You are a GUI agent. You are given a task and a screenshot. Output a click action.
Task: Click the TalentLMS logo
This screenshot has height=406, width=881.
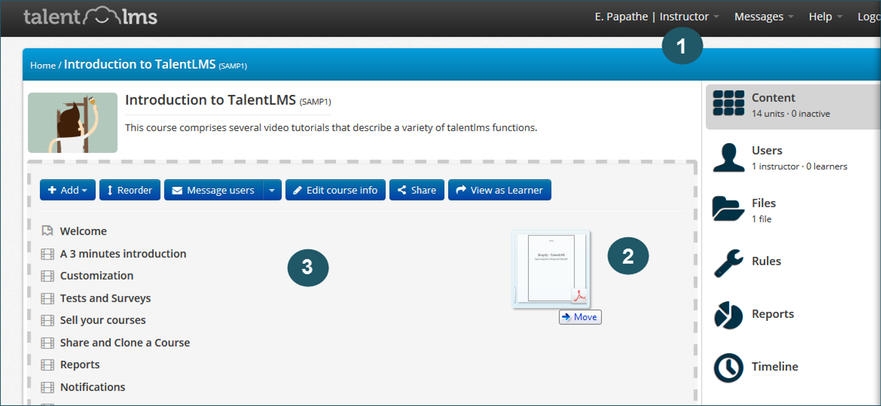[90, 17]
